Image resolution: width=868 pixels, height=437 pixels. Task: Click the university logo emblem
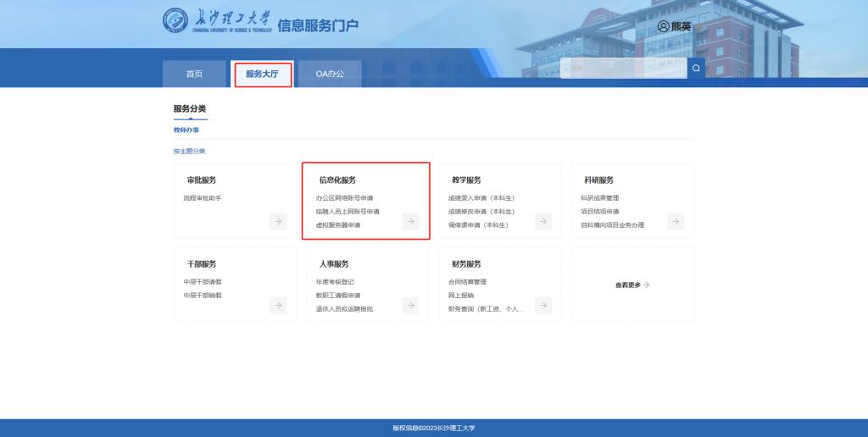tap(175, 23)
